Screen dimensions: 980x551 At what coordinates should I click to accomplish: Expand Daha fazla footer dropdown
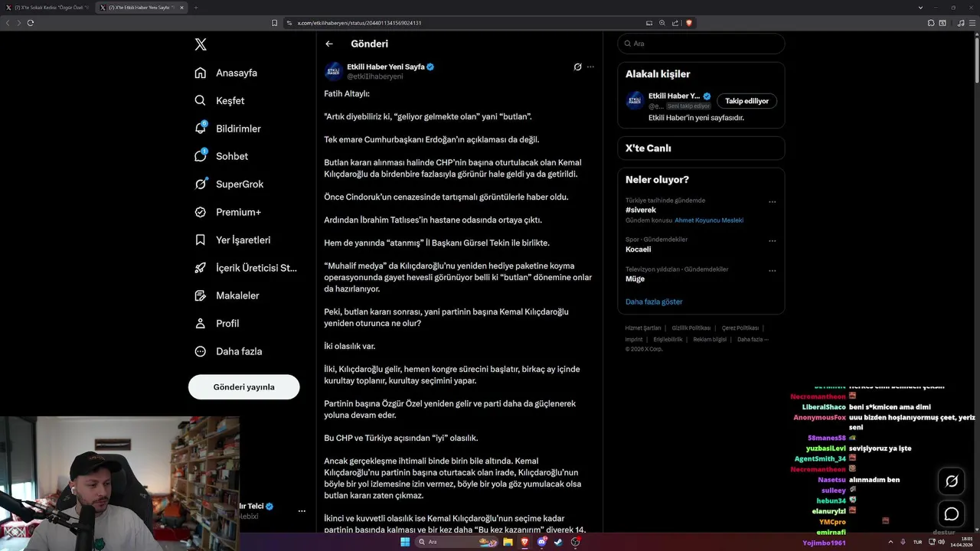[753, 340]
